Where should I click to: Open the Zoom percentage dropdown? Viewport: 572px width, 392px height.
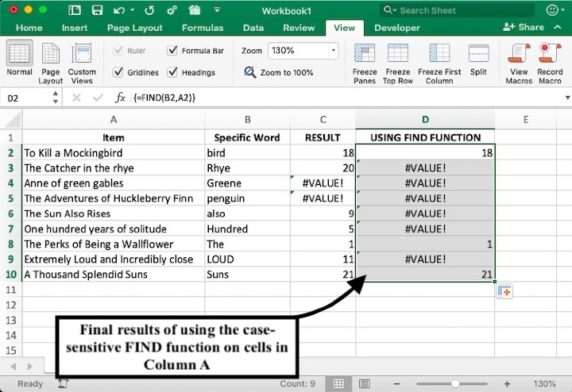tap(333, 51)
